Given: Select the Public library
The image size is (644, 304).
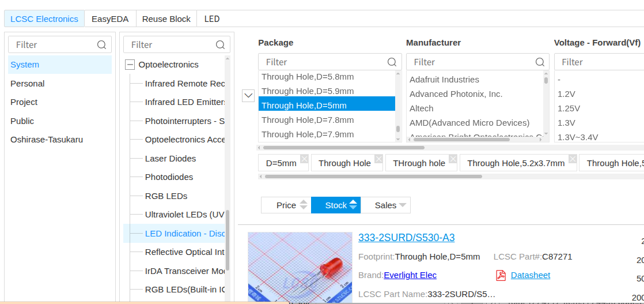Looking at the screenshot, I should coord(60,121).
